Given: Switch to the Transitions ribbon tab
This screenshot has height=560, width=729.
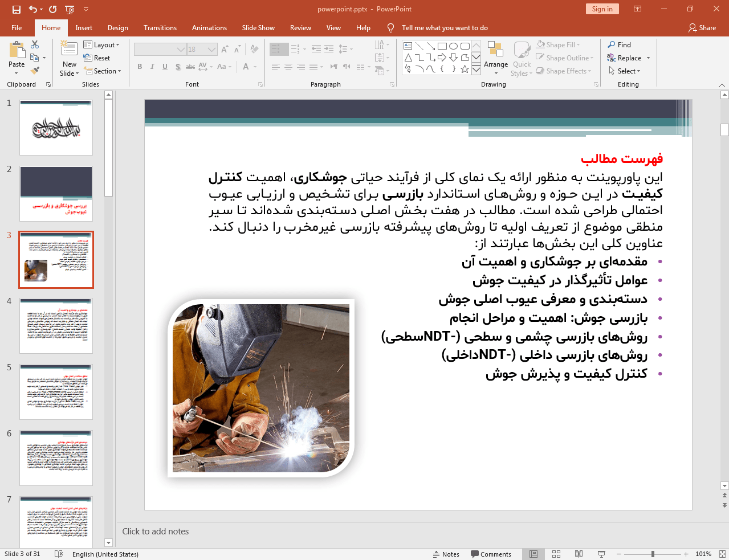Looking at the screenshot, I should [160, 27].
